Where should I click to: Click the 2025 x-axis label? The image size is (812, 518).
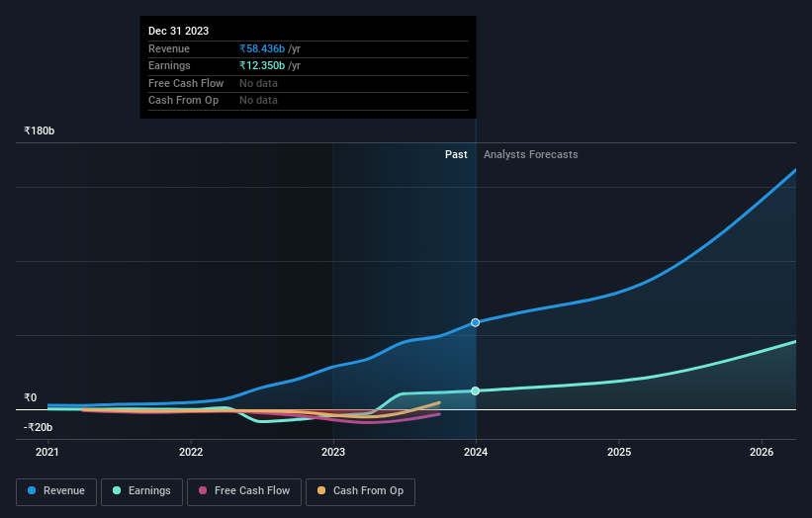[x=619, y=452]
